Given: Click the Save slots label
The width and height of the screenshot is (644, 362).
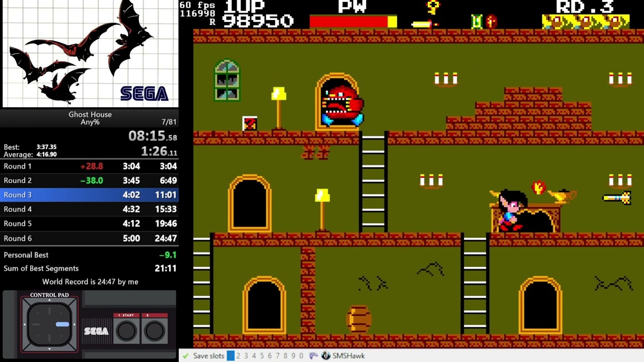Looking at the screenshot, I should pyautogui.click(x=209, y=356).
